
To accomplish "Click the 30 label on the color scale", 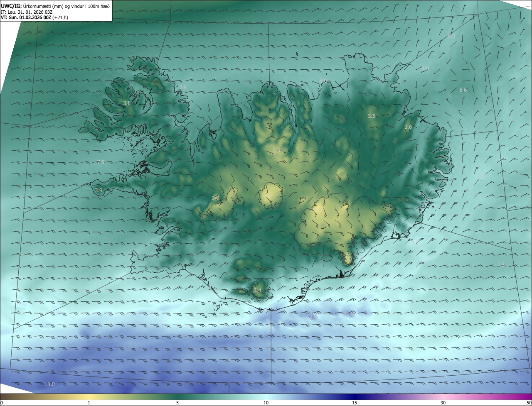I will 443,403.
